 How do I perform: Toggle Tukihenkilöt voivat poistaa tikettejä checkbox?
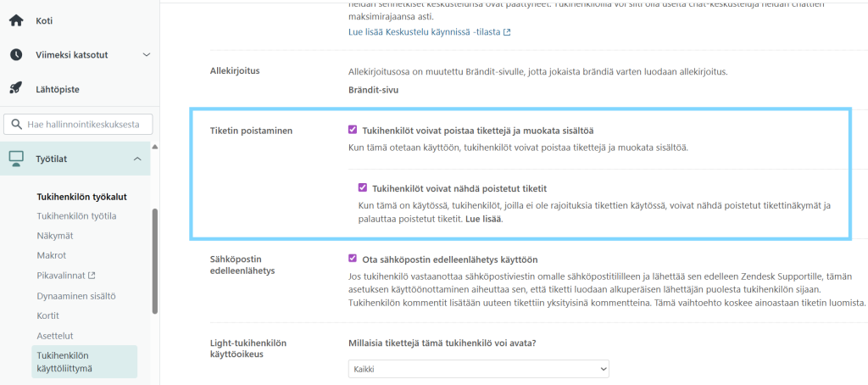point(353,131)
